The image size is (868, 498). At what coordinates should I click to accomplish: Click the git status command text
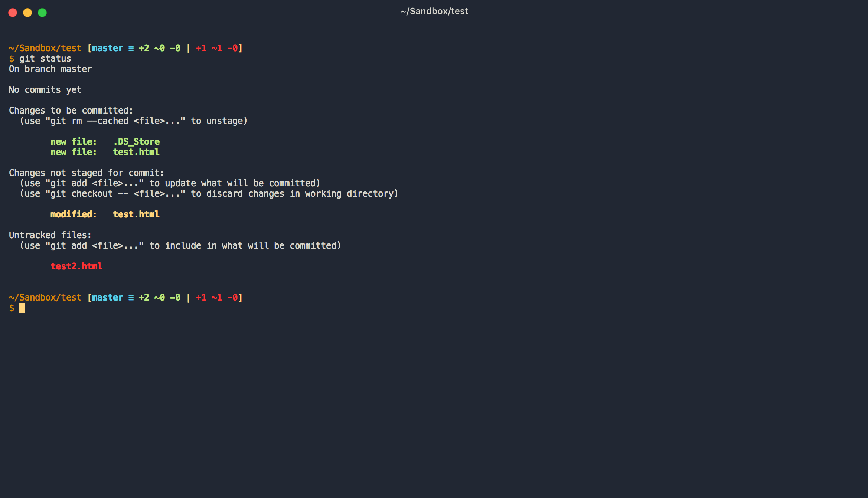click(x=45, y=58)
